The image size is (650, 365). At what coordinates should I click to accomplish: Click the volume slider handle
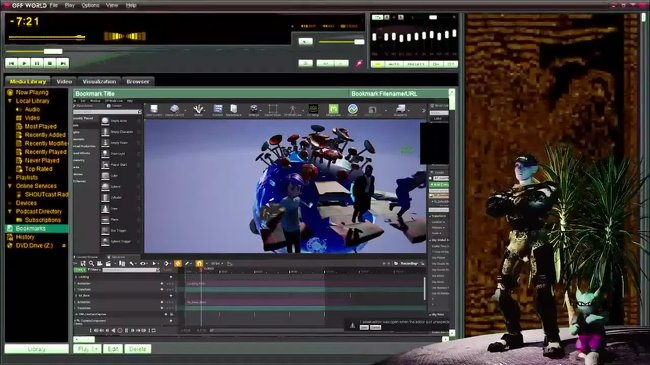(359, 41)
